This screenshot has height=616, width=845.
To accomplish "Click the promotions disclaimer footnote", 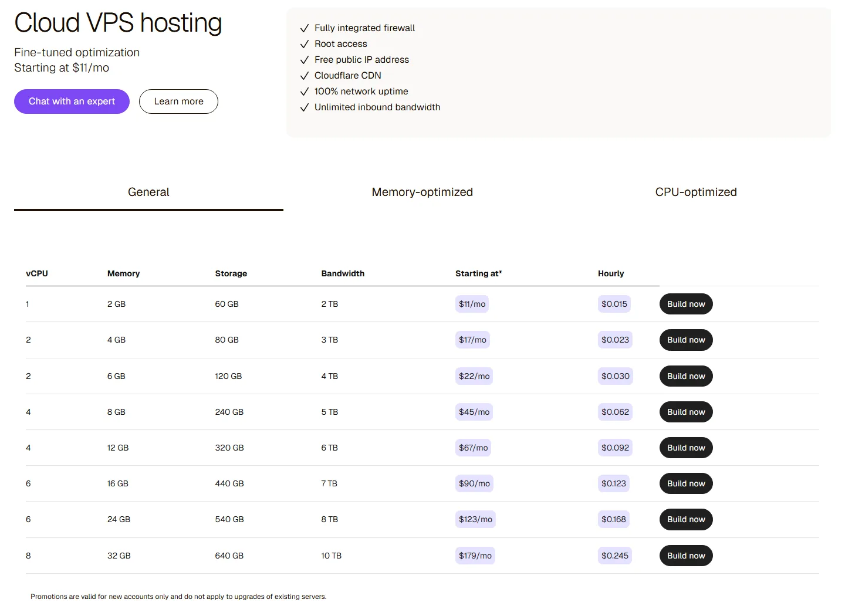I will [x=178, y=597].
